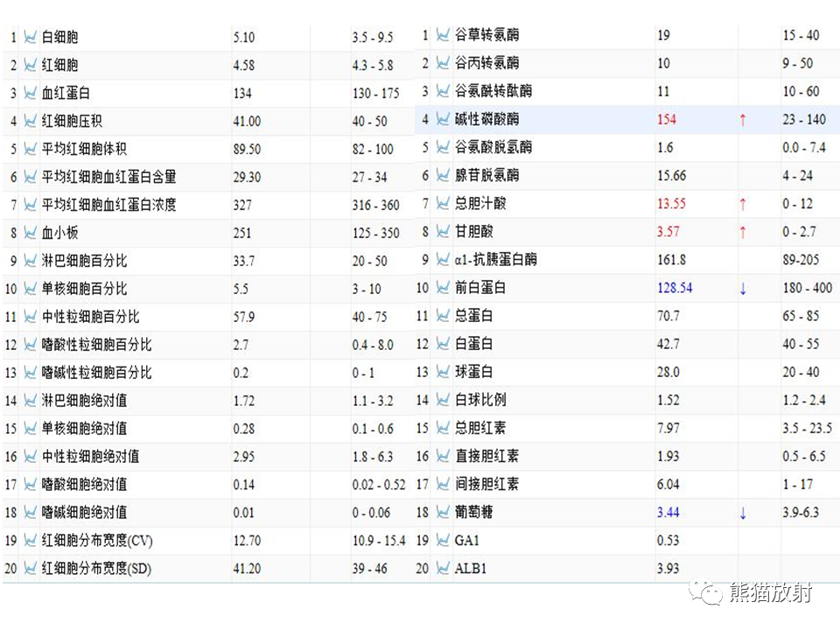Screen dimensions: 840x630
Task: Select the α1-抗胰蛋白酶 item name
Action: click(495, 259)
